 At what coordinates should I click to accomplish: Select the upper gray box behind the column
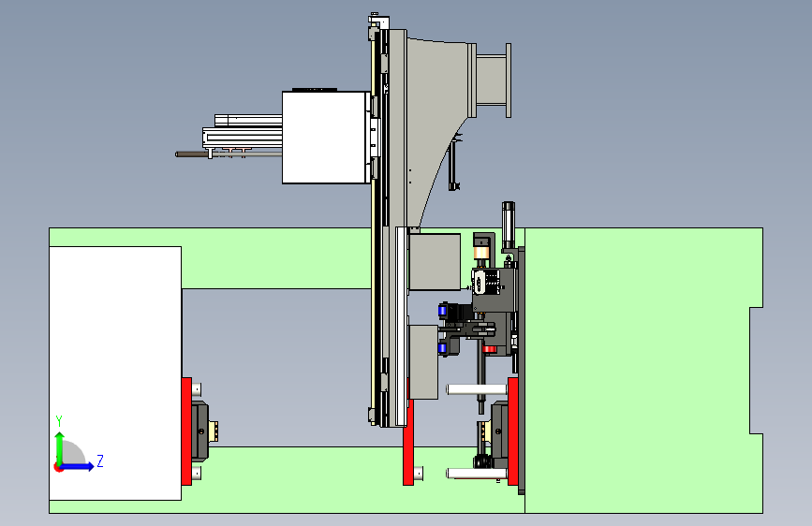pos(435,261)
